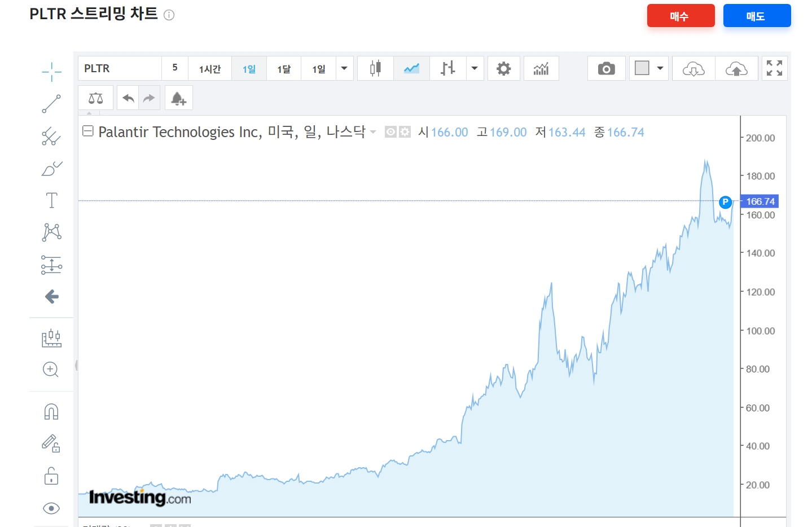Select the 1시간 interval
Viewport: 812px width, 527px height.
(210, 68)
